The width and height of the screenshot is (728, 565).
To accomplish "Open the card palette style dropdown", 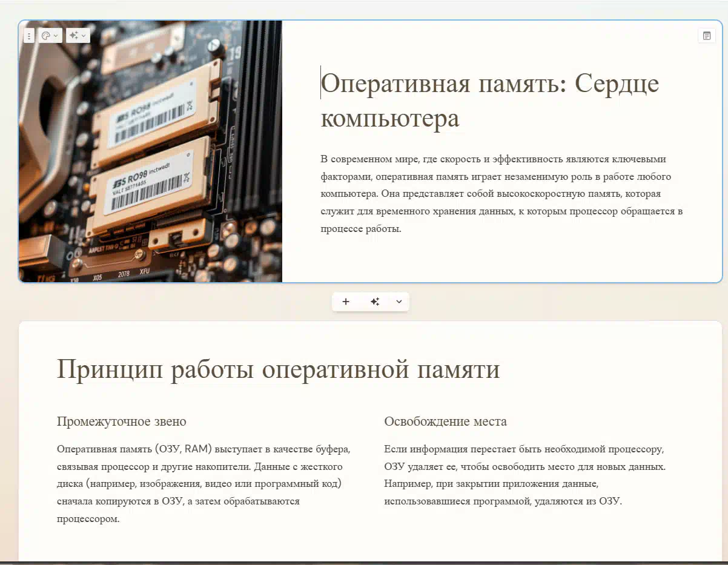I will [50, 36].
